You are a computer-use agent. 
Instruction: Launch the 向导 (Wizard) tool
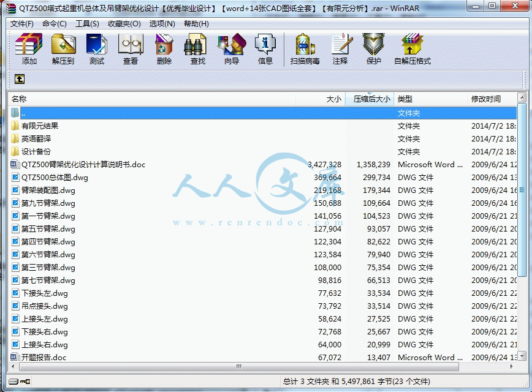pos(232,48)
